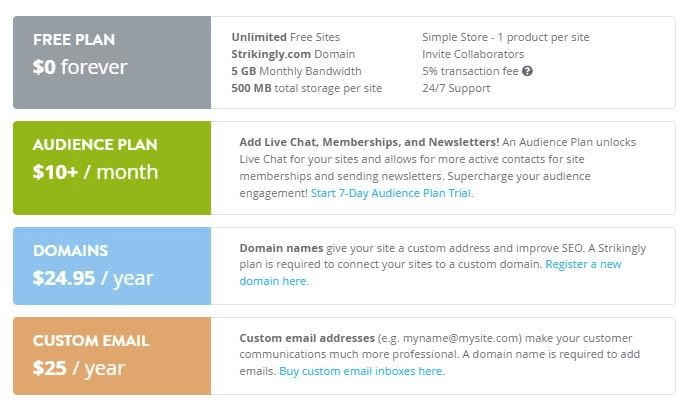Image resolution: width=691 pixels, height=413 pixels.
Task: Click Simple Store - 1 product per site
Action: click(505, 37)
